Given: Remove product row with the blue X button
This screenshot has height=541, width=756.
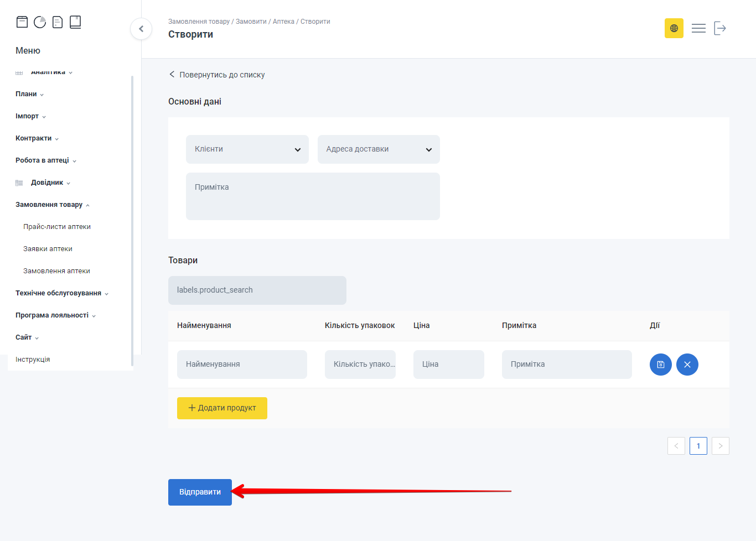Looking at the screenshot, I should (x=687, y=365).
